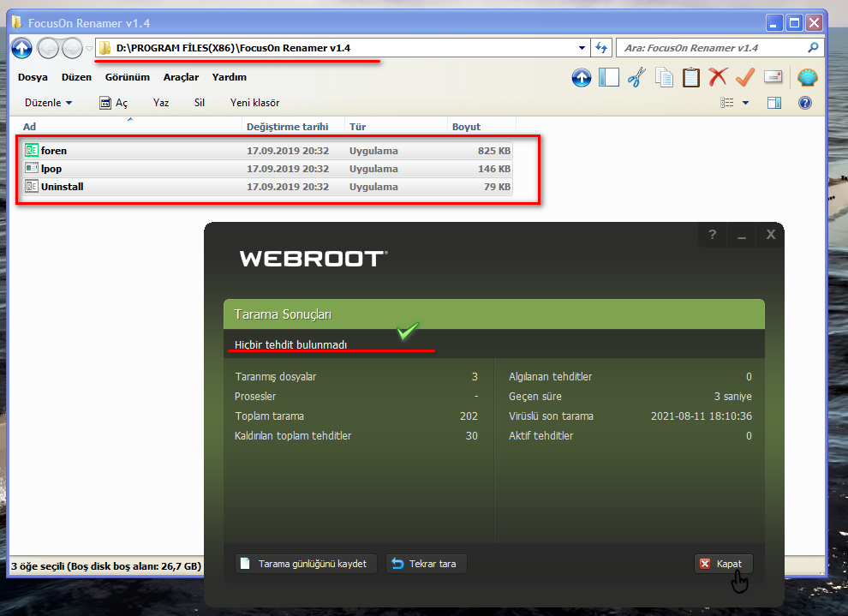Click the '146 KB' size cell

point(493,169)
